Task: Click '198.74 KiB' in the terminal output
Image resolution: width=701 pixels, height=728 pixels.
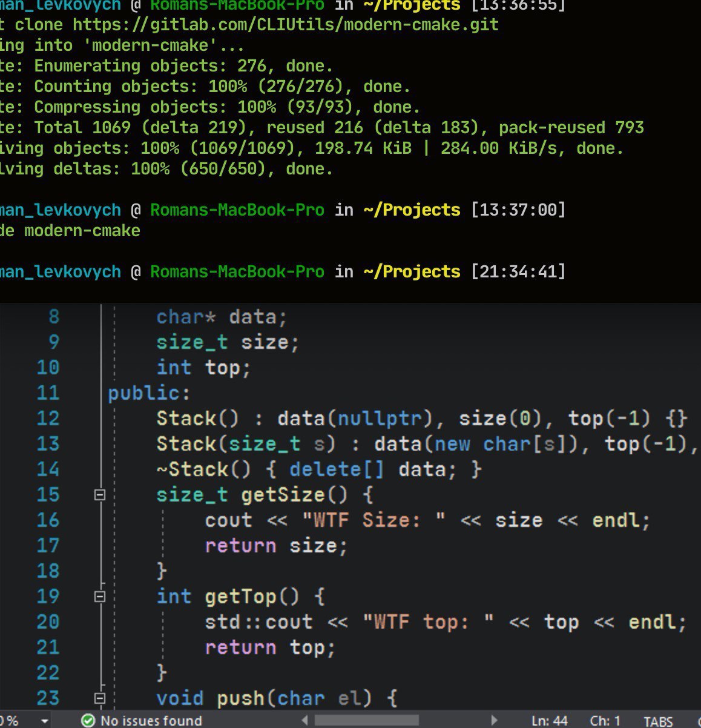Action: [x=363, y=148]
